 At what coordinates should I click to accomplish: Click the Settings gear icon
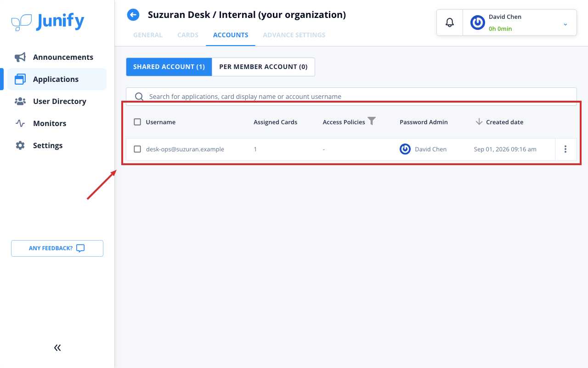(20, 145)
